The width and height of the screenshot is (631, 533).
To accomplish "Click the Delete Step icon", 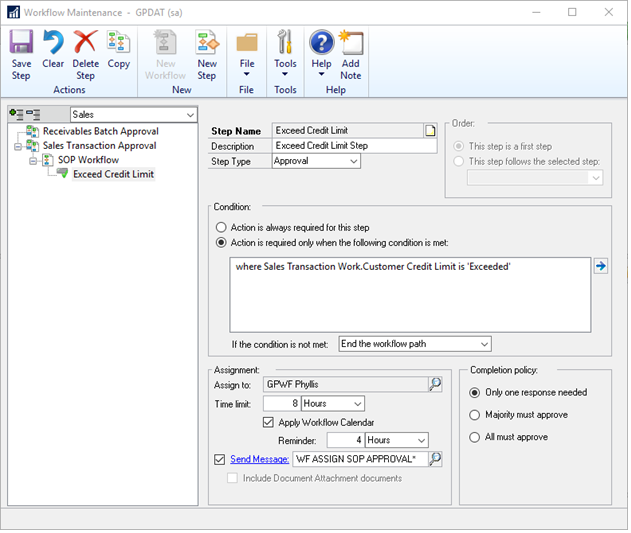I will coord(86,44).
